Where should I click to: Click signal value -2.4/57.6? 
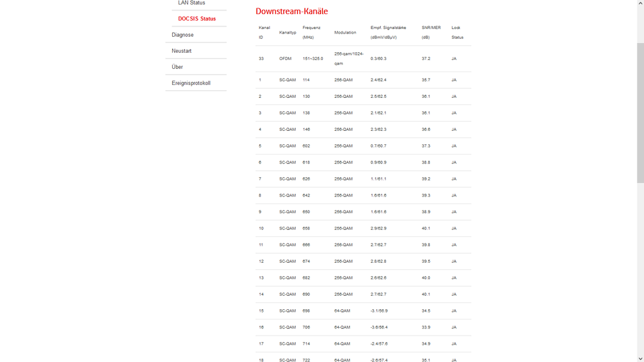click(x=379, y=343)
